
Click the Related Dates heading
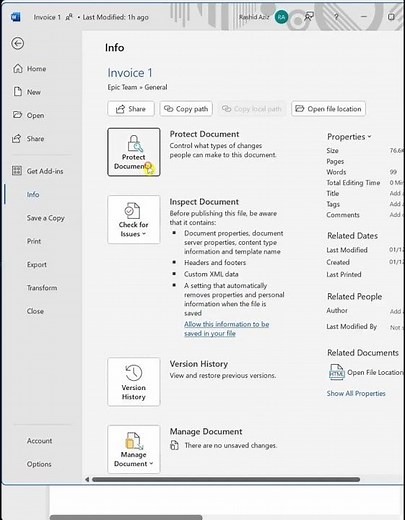click(352, 236)
